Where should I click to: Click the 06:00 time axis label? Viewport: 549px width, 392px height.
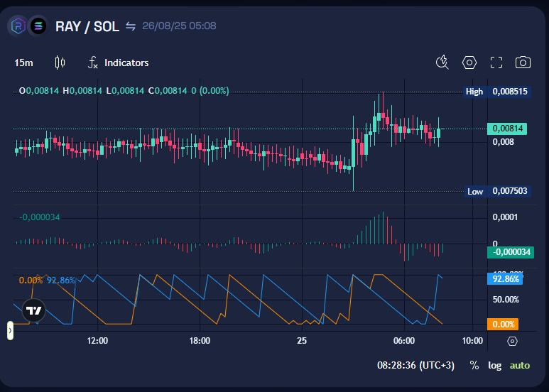coord(404,341)
